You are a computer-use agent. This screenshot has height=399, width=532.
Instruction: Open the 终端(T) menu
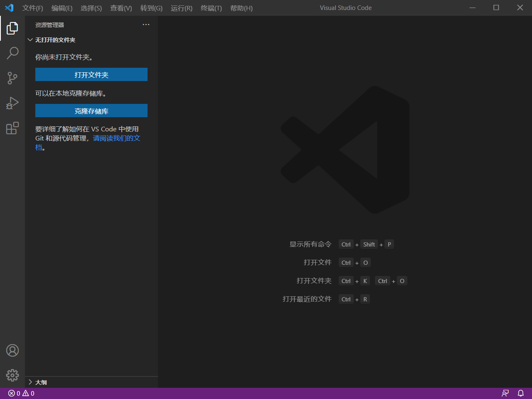coord(211,8)
